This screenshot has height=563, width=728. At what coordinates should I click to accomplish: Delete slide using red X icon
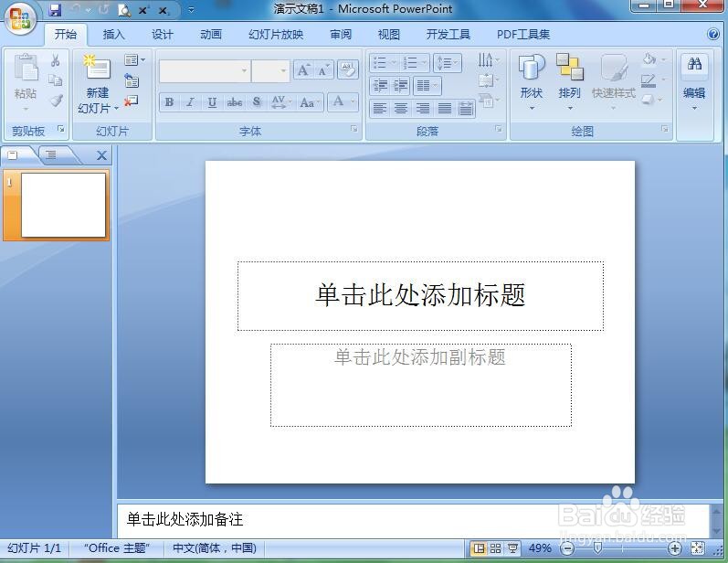pyautogui.click(x=131, y=101)
